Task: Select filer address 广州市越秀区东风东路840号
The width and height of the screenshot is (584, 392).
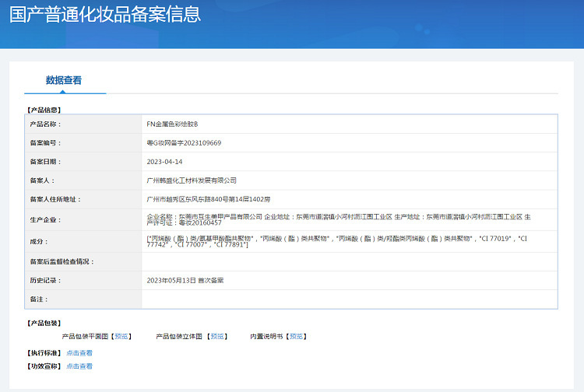Action: point(209,199)
